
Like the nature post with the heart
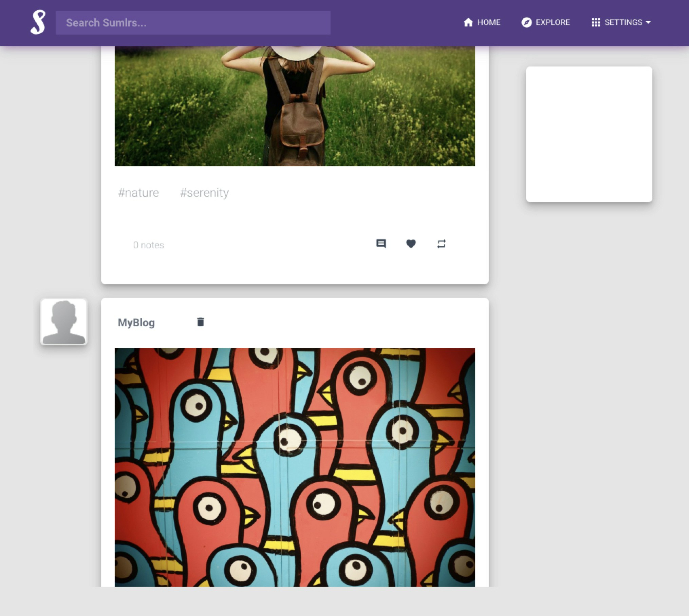tap(411, 244)
